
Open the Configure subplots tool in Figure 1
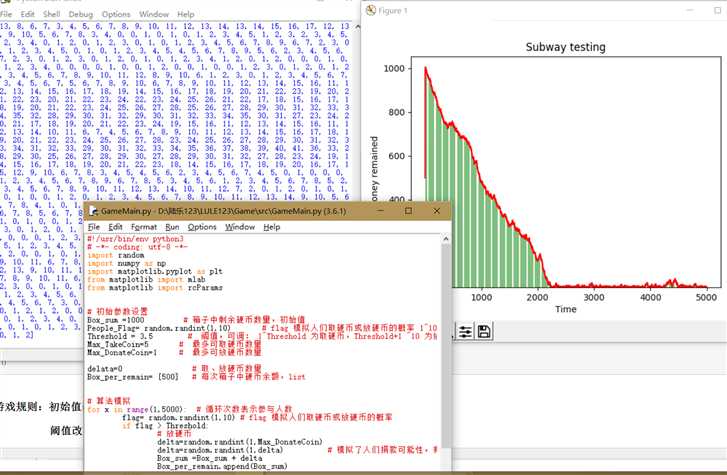coord(466,332)
